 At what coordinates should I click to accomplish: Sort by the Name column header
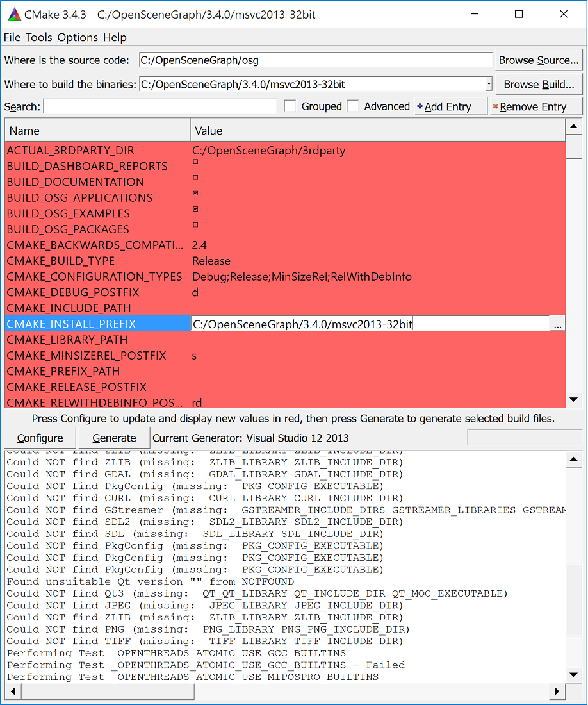(97, 130)
